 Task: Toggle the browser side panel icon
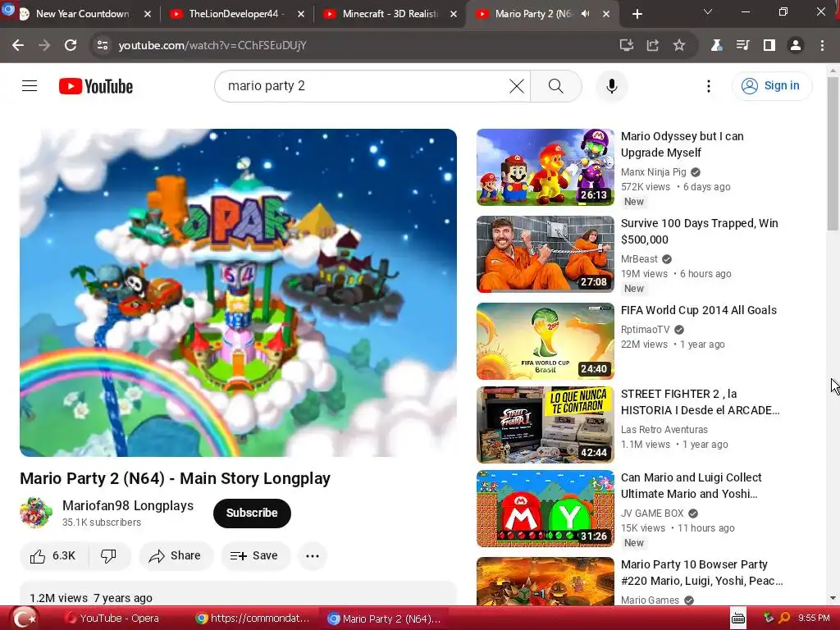coord(769,46)
